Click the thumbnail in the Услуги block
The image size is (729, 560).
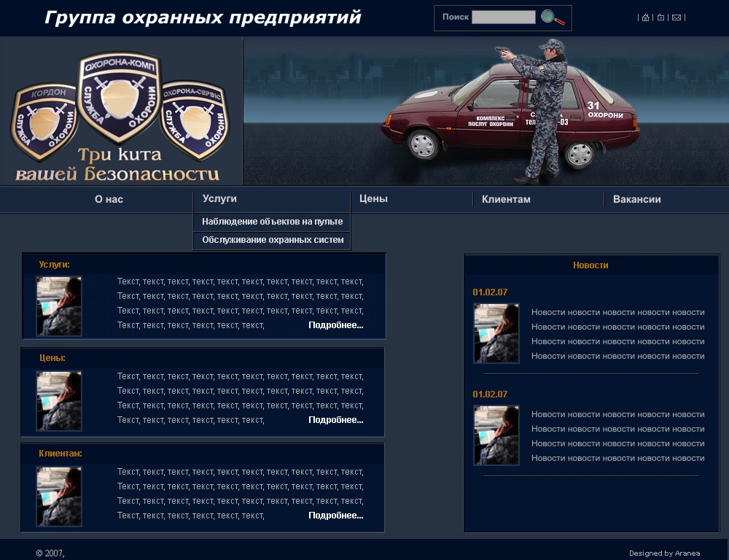pyautogui.click(x=59, y=306)
